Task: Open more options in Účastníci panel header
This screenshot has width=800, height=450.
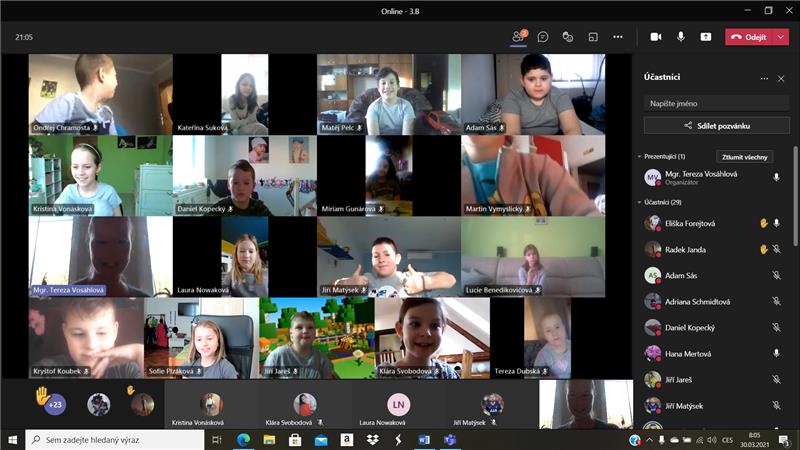Action: (764, 79)
